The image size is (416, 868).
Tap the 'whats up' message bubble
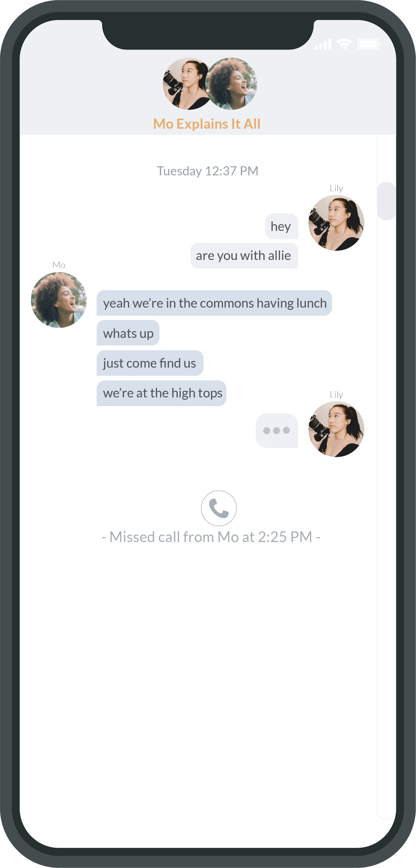[128, 333]
